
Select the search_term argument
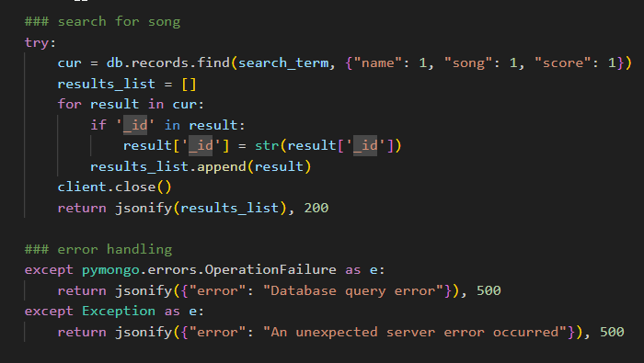pyautogui.click(x=283, y=62)
